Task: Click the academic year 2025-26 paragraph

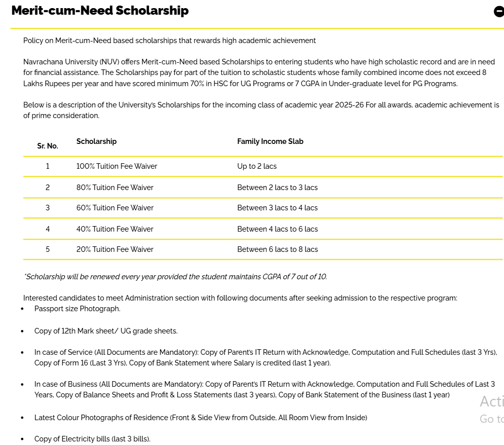Action: [x=261, y=110]
